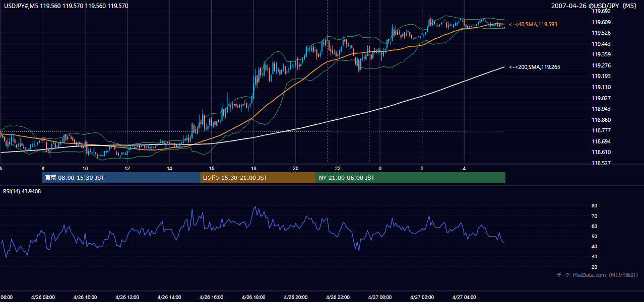This screenshot has width=644, height=302.
Task: Click RSI level label 40
Action: pos(594,246)
